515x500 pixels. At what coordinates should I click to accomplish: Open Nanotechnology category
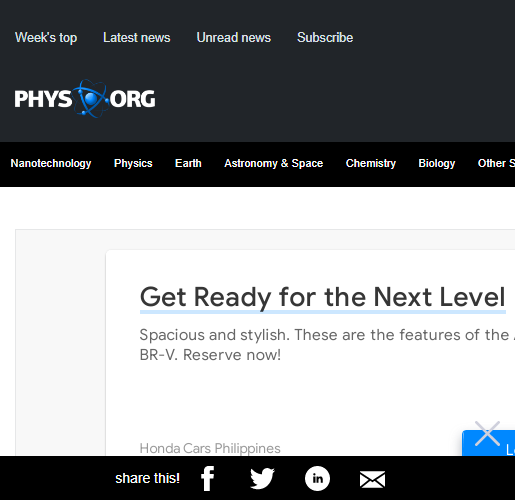tap(51, 163)
